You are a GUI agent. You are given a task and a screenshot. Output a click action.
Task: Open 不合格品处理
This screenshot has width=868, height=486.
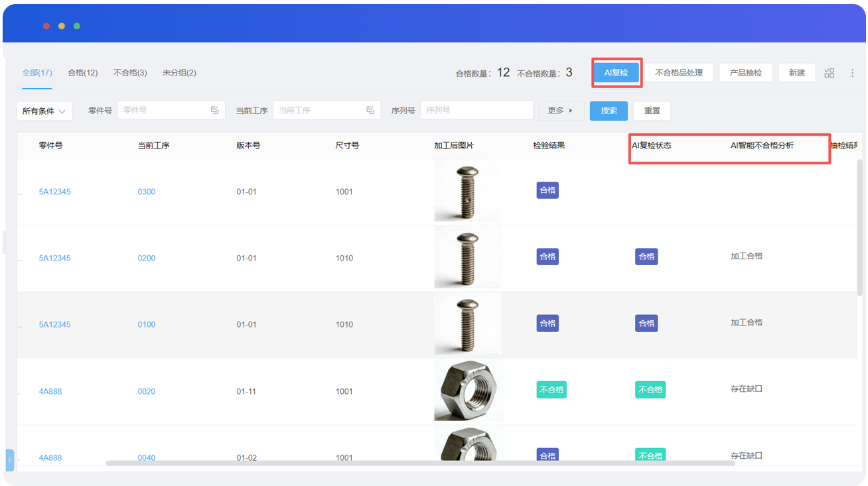[x=679, y=73]
